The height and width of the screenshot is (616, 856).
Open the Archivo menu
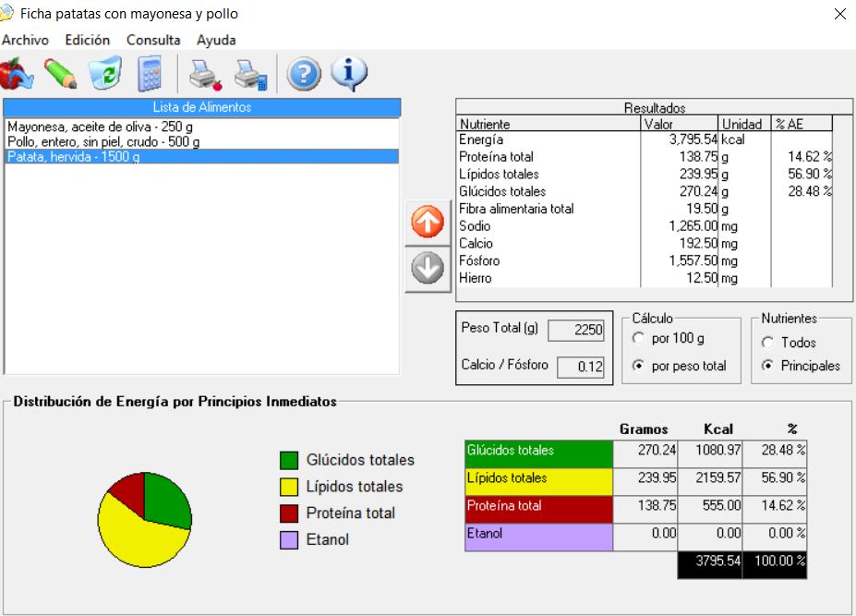click(24, 40)
